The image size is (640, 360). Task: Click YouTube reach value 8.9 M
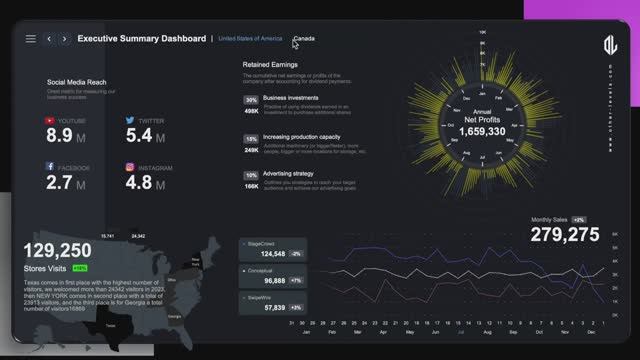(x=66, y=136)
